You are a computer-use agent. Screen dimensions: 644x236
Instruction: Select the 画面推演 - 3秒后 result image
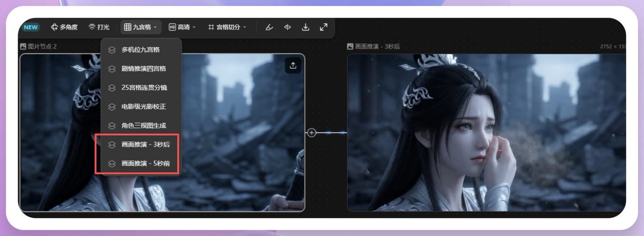(486, 132)
